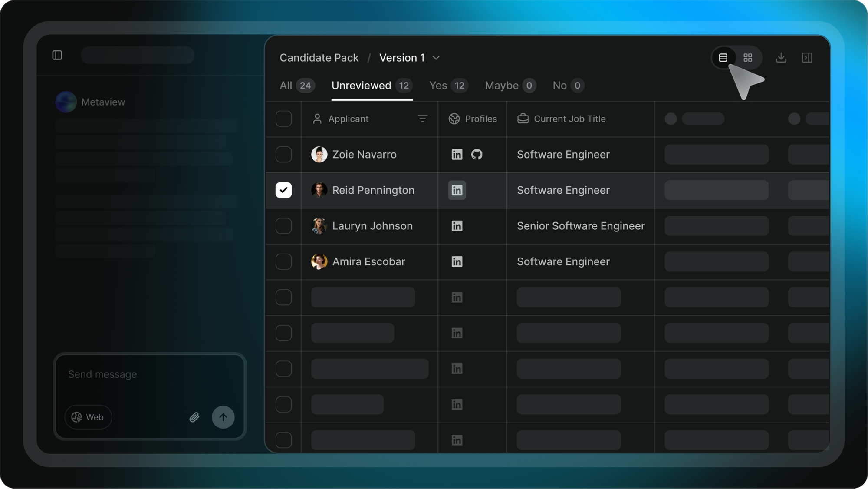Open Lauryn Johnson's LinkedIn profile

tap(457, 226)
